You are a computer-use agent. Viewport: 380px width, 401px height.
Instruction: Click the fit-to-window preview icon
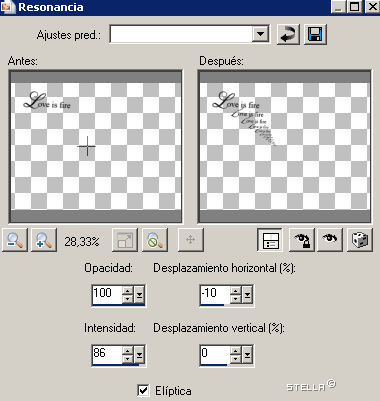coord(125,240)
